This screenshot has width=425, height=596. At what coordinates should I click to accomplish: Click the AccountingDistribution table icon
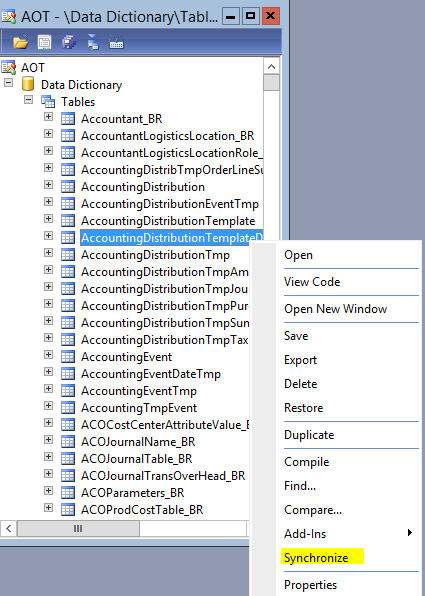click(x=68, y=187)
